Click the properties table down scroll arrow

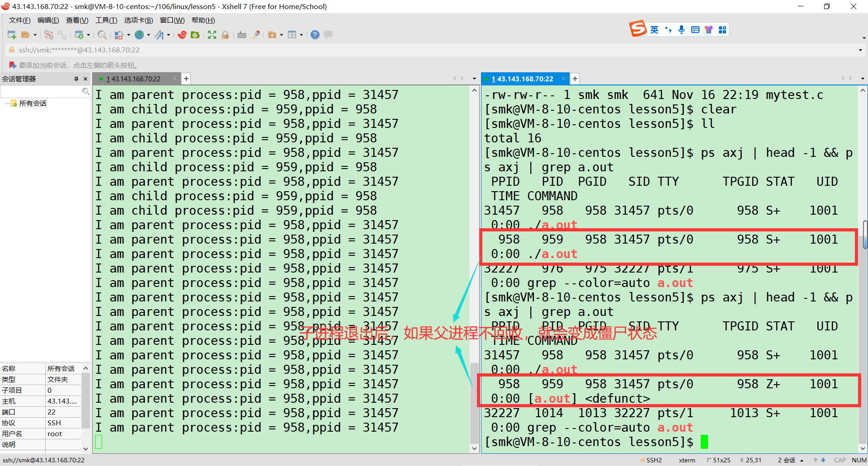pyautogui.click(x=85, y=448)
